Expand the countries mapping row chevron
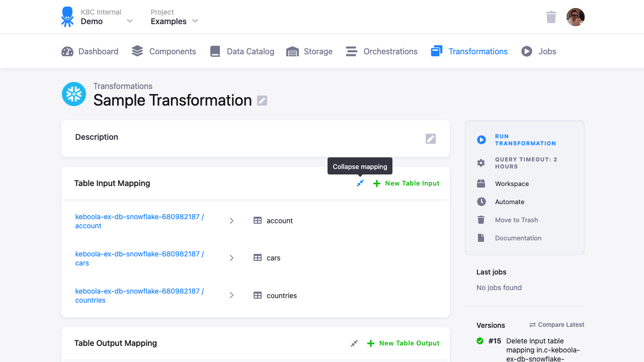The height and width of the screenshot is (362, 644). point(231,296)
